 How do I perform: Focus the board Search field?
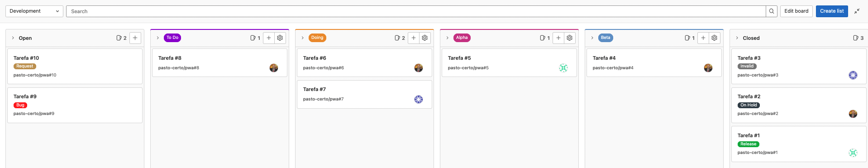click(416, 11)
